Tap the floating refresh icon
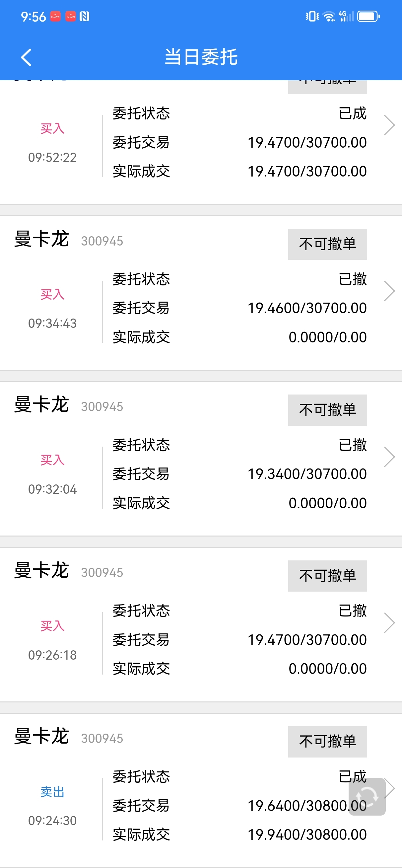402x868 pixels. pos(367,797)
